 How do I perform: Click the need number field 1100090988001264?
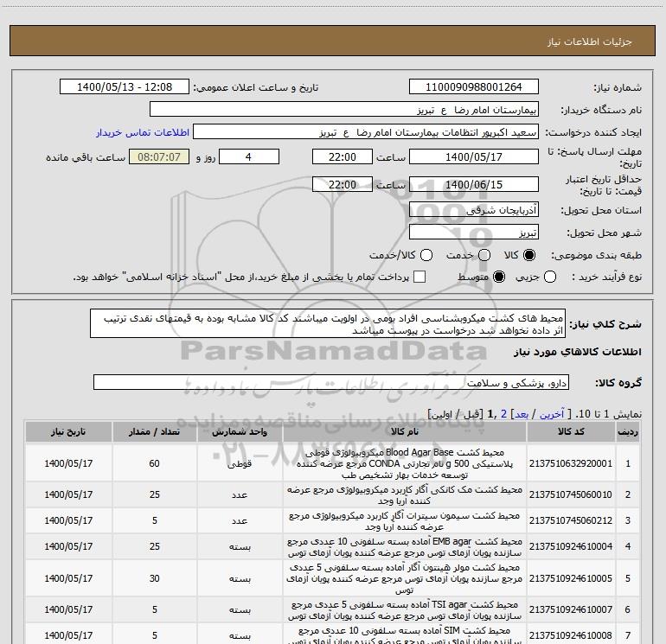pyautogui.click(x=474, y=86)
